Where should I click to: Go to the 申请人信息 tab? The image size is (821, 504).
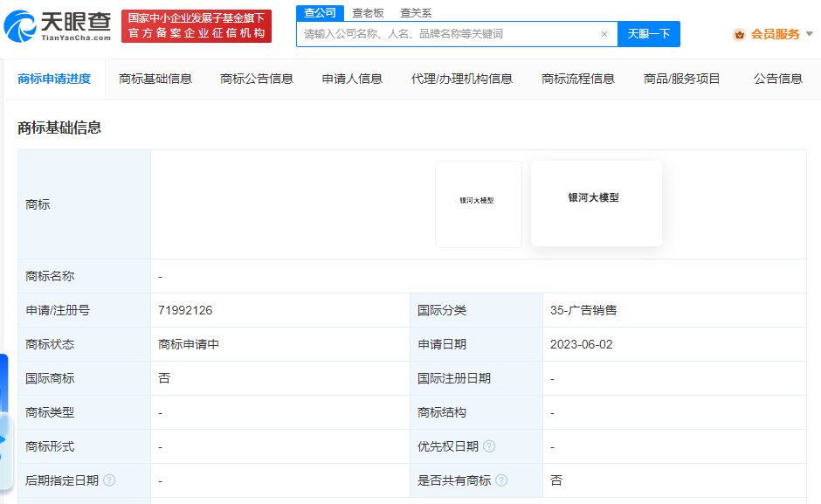352,79
